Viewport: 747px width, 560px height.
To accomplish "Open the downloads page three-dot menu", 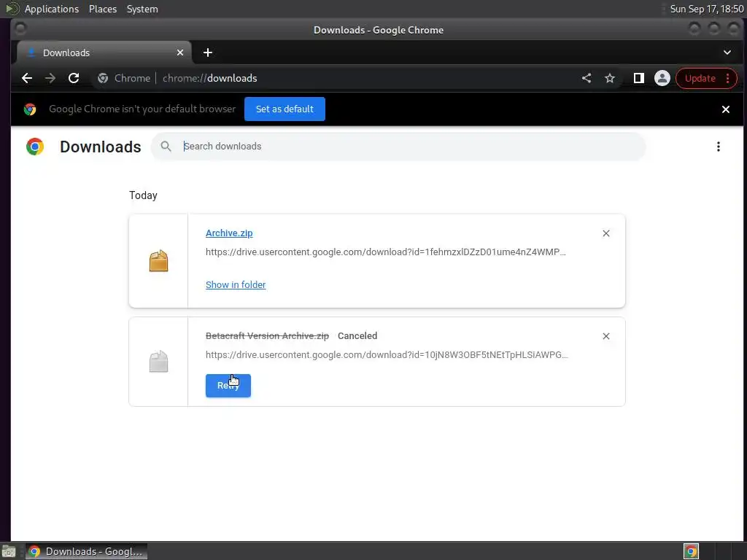I will coord(719,147).
